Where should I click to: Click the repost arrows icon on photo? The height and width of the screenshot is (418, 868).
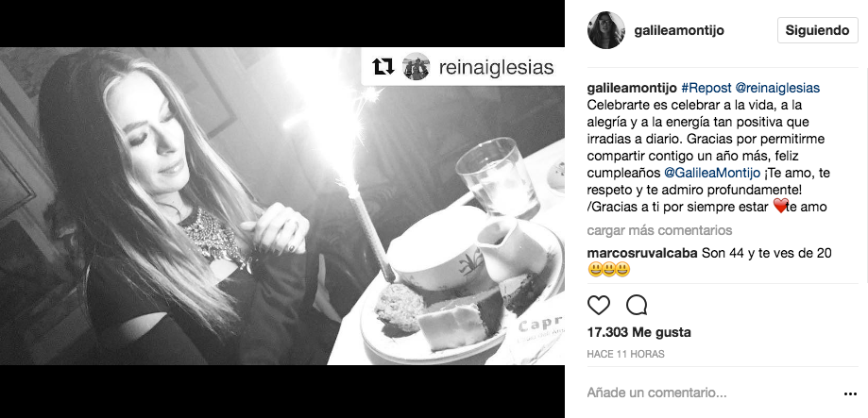coord(383,67)
